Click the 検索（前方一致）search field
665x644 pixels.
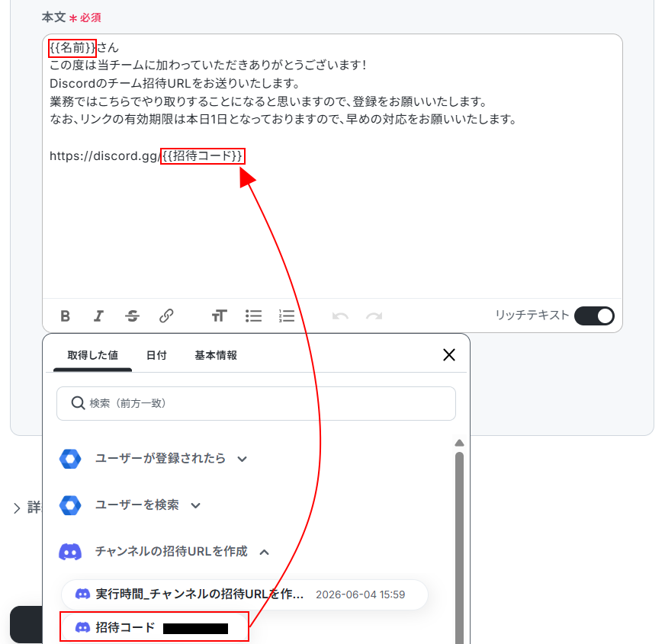(x=256, y=403)
